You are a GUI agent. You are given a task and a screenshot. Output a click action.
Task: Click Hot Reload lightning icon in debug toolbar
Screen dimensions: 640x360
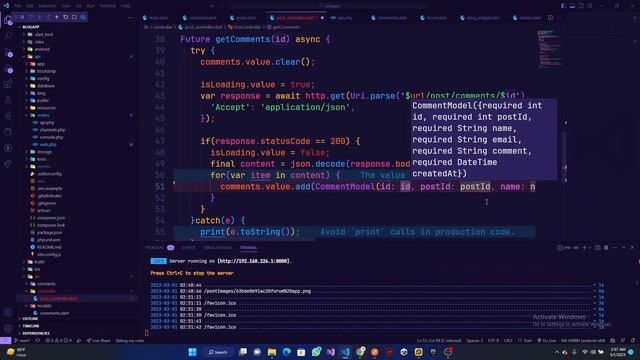(x=57, y=17)
